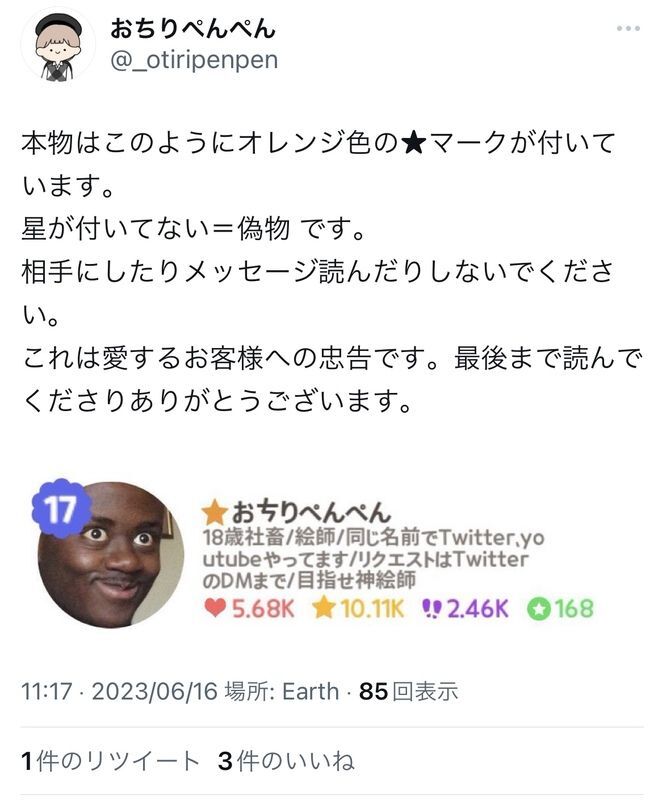Open the tweet's three-dot more menu

pyautogui.click(x=628, y=29)
